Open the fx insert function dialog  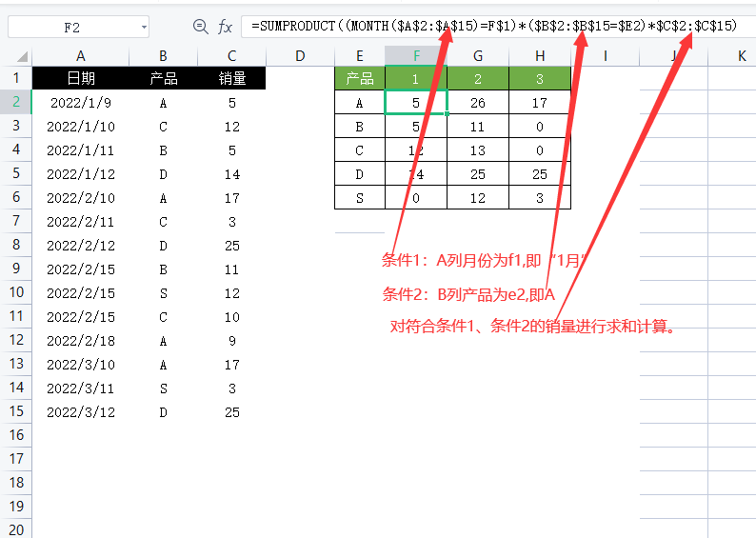pyautogui.click(x=225, y=27)
